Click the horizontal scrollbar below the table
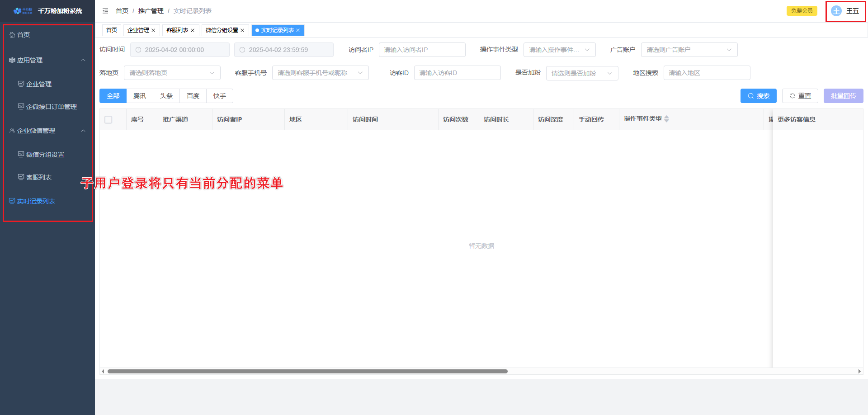 307,372
